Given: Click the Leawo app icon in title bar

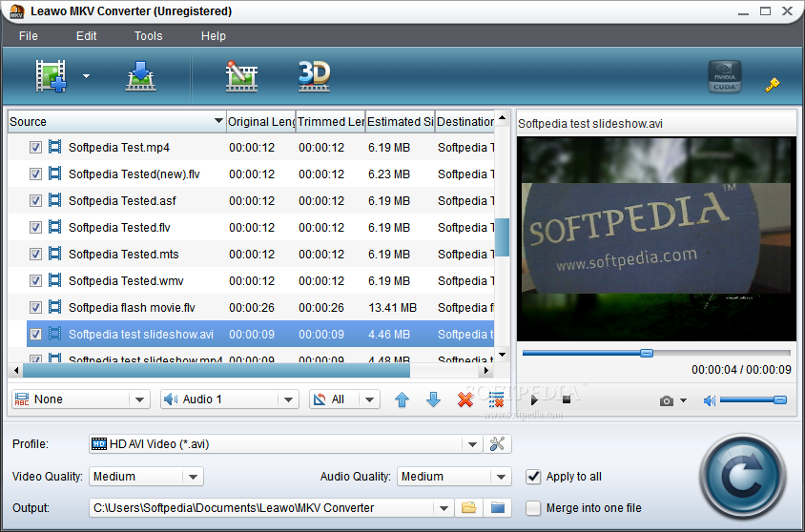Looking at the screenshot, I should click(x=17, y=11).
